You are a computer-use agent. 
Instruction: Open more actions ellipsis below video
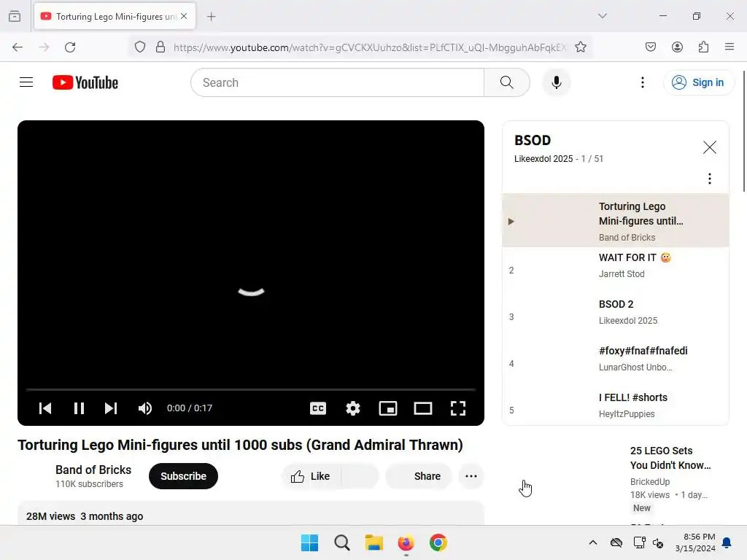[471, 476]
